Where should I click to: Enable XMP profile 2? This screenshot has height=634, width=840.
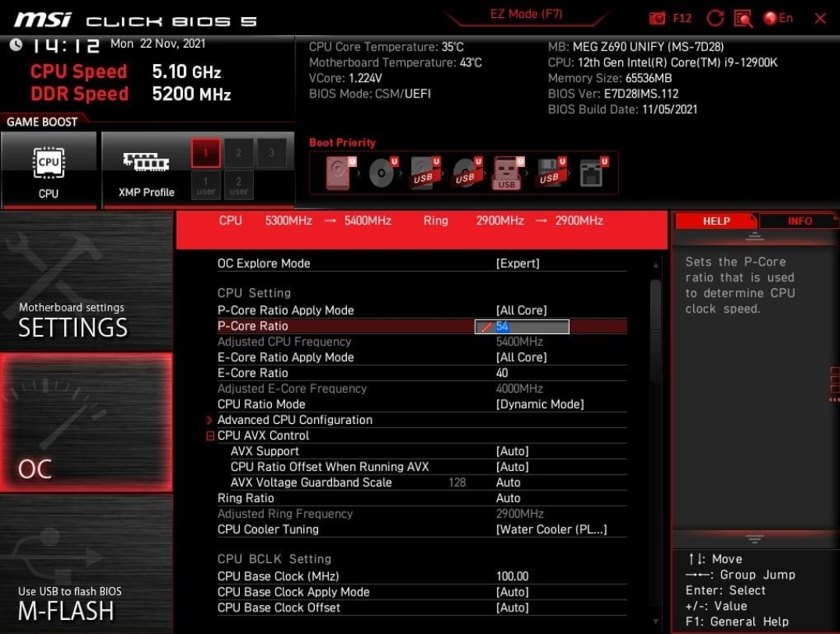tap(238, 152)
